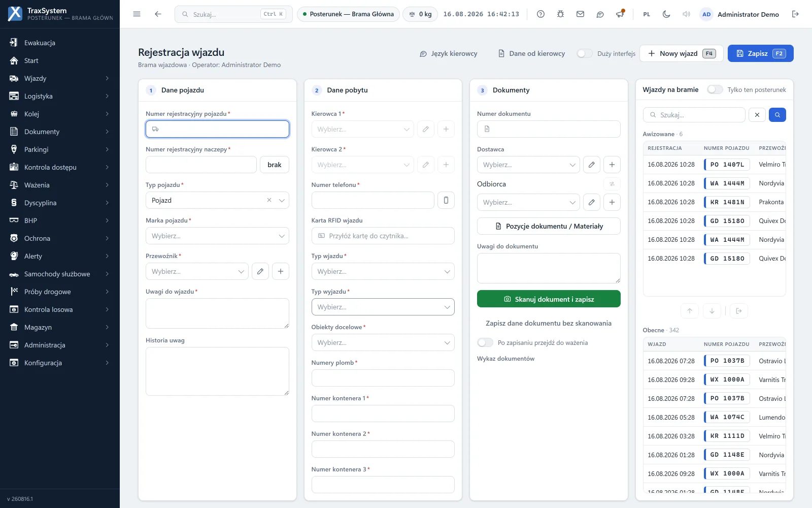The width and height of the screenshot is (812, 508).
Task: Click the phone icon beside Numer telefonu
Action: tap(446, 200)
